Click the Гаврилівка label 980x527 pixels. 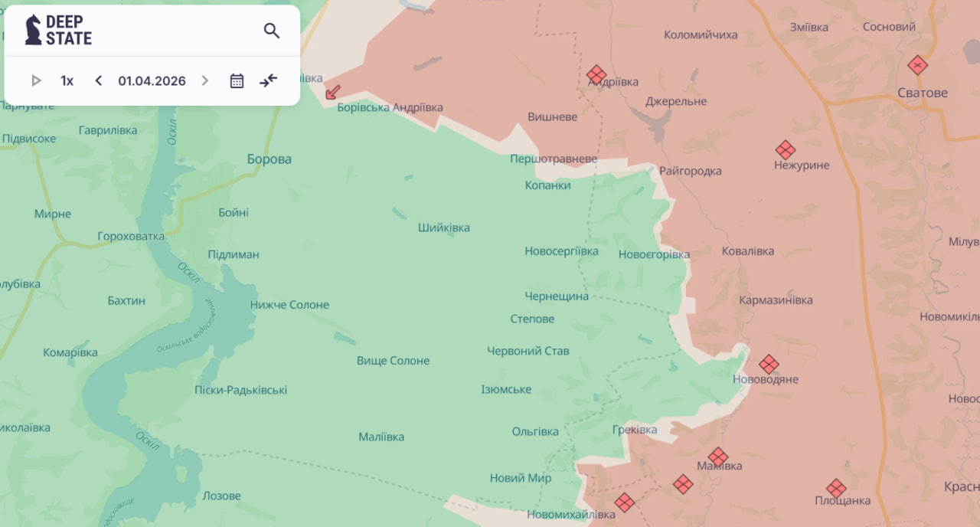[108, 130]
